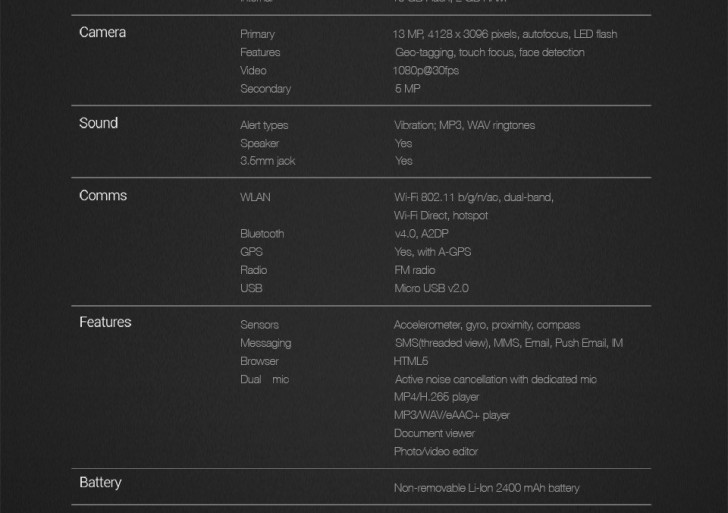728x513 pixels.
Task: Click the 3.5mm jack label
Action: [267, 161]
